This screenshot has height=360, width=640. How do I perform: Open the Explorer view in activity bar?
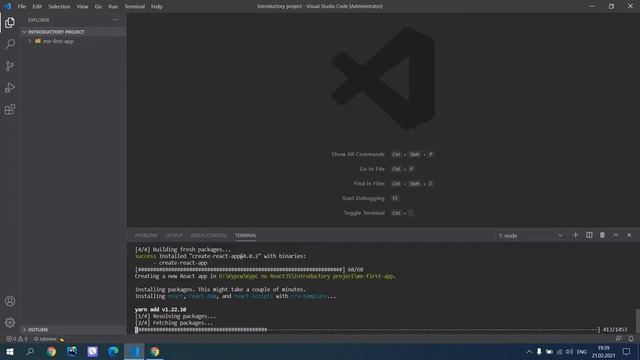click(10, 22)
